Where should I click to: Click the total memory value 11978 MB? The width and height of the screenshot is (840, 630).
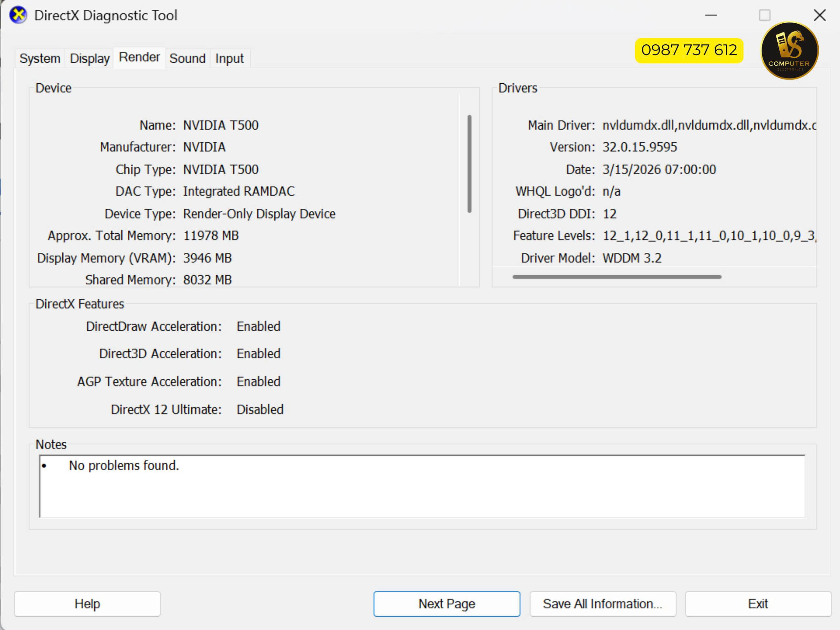211,236
